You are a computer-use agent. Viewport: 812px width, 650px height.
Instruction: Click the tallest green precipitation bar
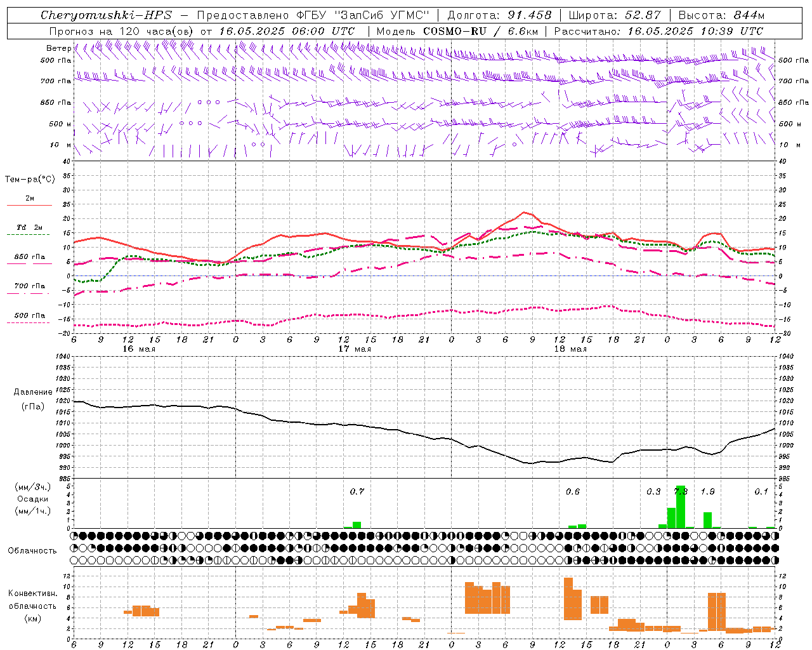(x=681, y=507)
